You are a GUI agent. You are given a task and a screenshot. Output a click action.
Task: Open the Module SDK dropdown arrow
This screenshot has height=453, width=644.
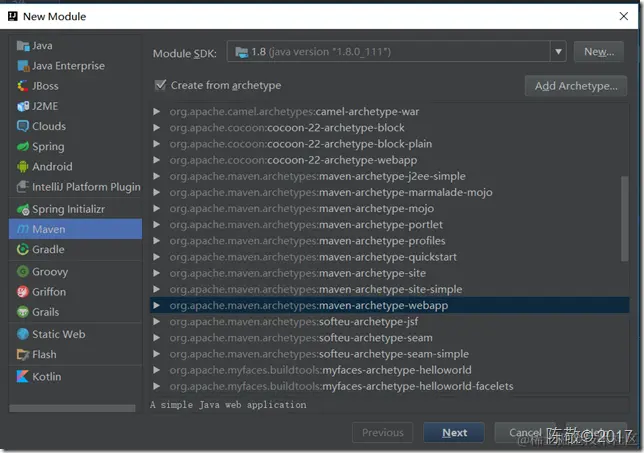(558, 52)
